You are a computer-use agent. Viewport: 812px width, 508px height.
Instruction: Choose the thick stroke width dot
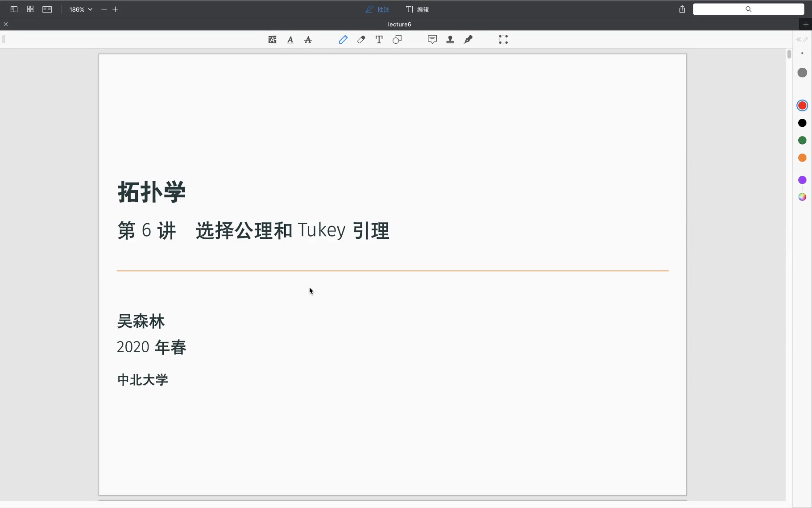point(802,72)
